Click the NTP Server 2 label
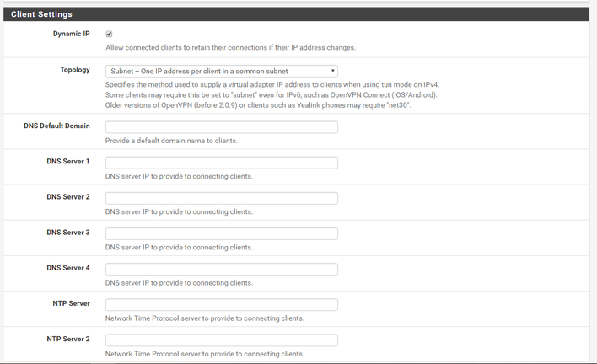 (68, 339)
